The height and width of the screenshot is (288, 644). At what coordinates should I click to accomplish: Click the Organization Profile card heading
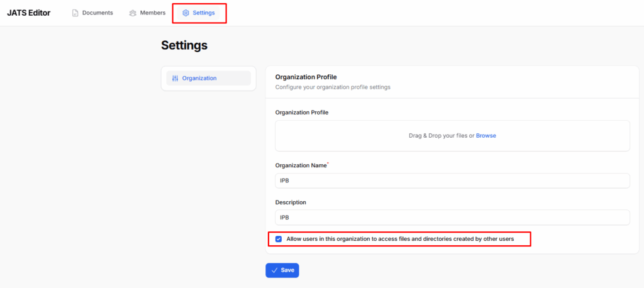306,77
